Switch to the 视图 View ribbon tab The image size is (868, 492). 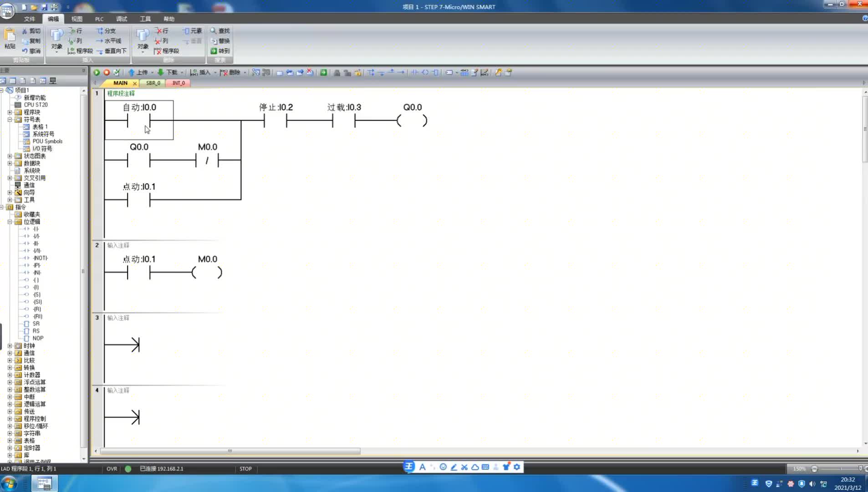pyautogui.click(x=77, y=19)
